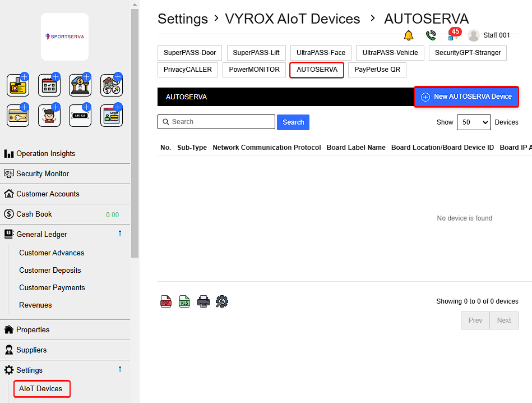Open the Show devices count dropdown
Image resolution: width=532 pixels, height=403 pixels.
(473, 122)
